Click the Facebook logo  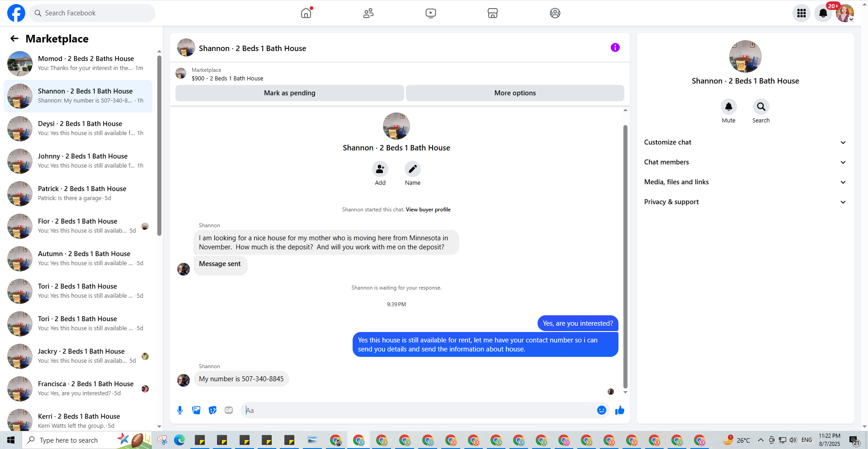(x=16, y=13)
